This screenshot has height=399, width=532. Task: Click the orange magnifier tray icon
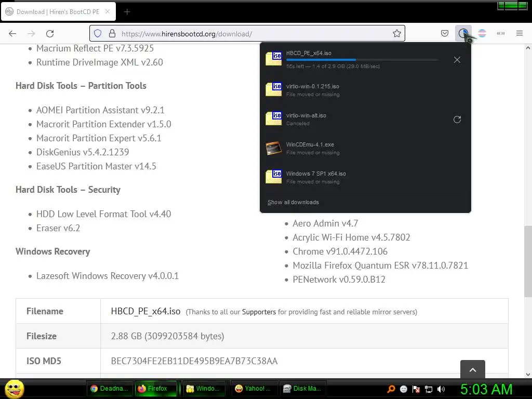(391, 389)
